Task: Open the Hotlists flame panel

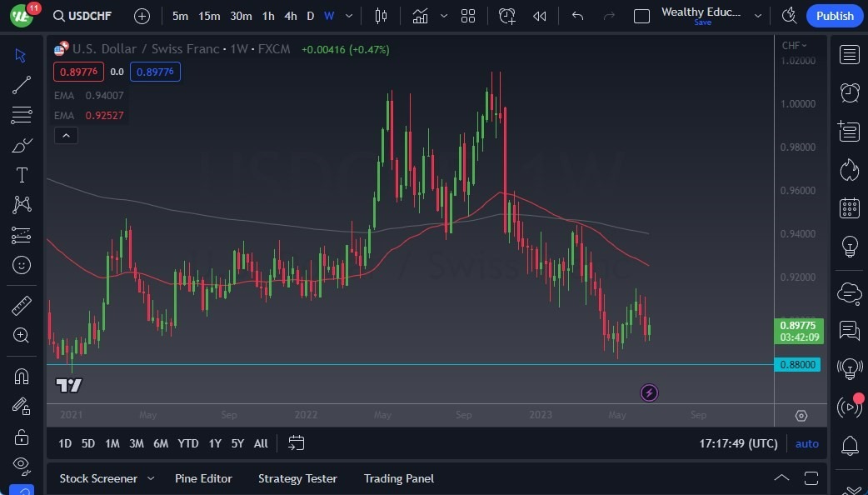Action: click(849, 169)
